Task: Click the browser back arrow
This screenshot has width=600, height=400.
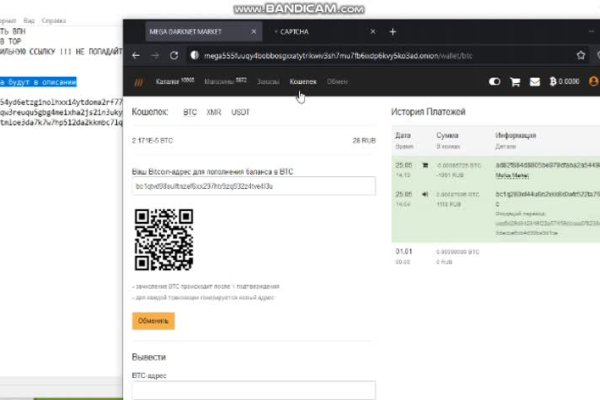Action: [x=135, y=58]
